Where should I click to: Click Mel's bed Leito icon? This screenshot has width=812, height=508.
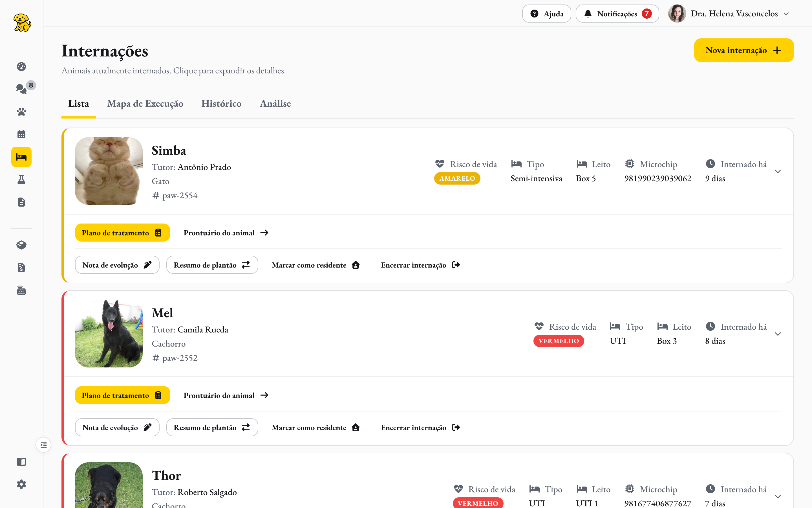click(662, 327)
